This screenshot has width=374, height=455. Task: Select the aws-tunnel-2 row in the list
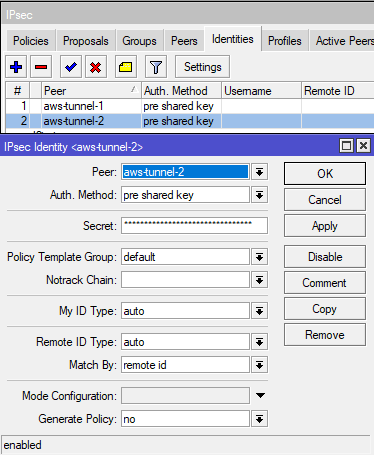[x=190, y=121]
